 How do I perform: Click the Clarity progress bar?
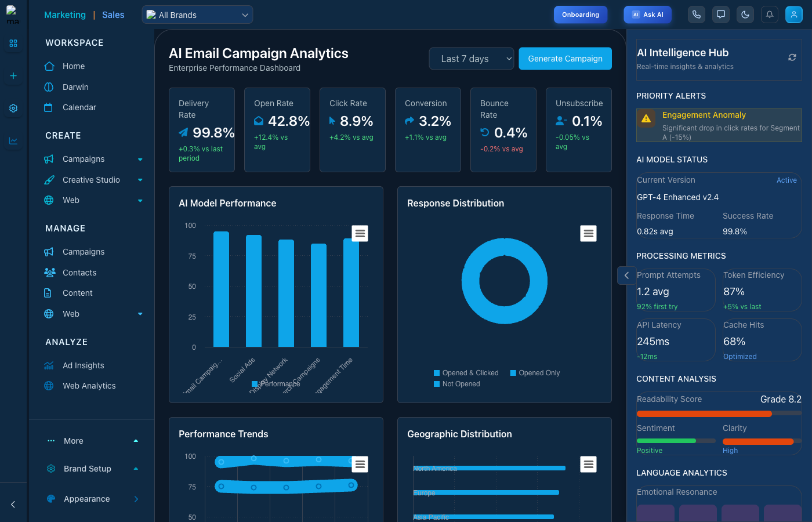coord(762,442)
